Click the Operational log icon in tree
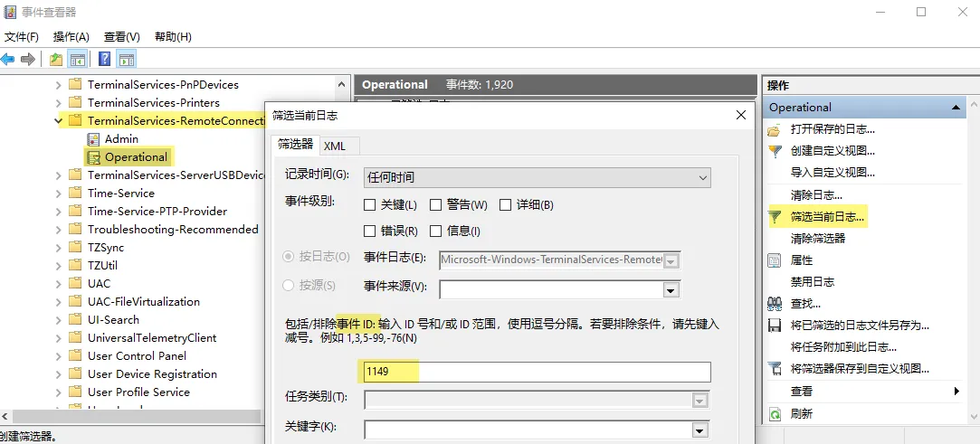This screenshot has height=444, width=980. (x=93, y=157)
